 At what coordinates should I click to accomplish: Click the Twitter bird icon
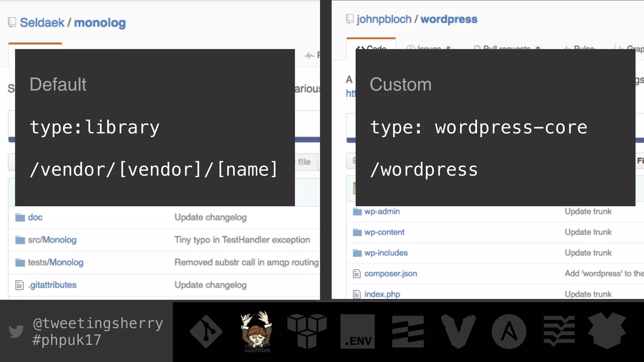16,331
